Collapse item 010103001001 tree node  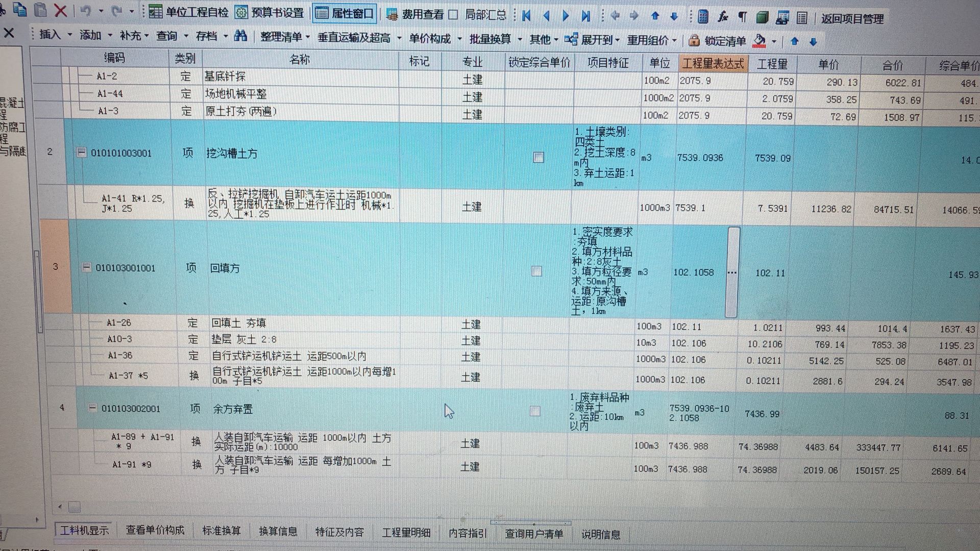pos(86,267)
